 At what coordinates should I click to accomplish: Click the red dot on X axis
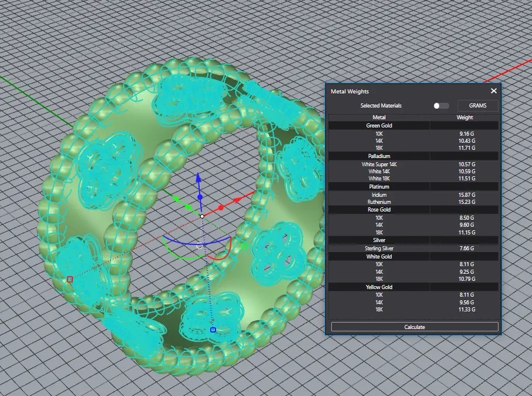pos(221,207)
